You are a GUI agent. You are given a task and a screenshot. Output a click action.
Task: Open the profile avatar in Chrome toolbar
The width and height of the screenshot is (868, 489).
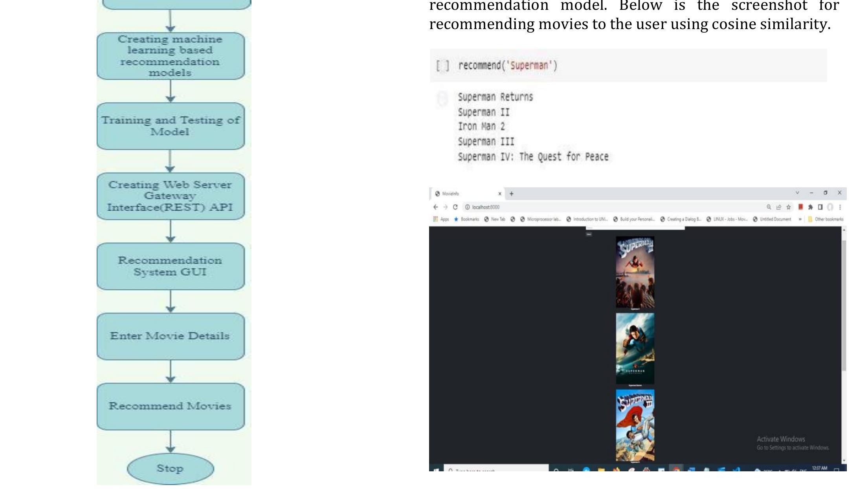point(830,207)
